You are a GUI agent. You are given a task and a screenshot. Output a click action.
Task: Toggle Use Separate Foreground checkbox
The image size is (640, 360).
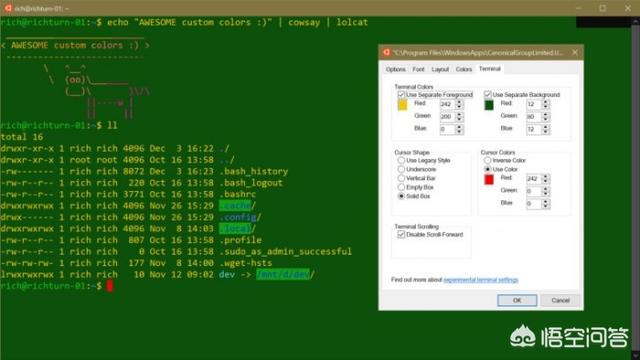tap(401, 95)
